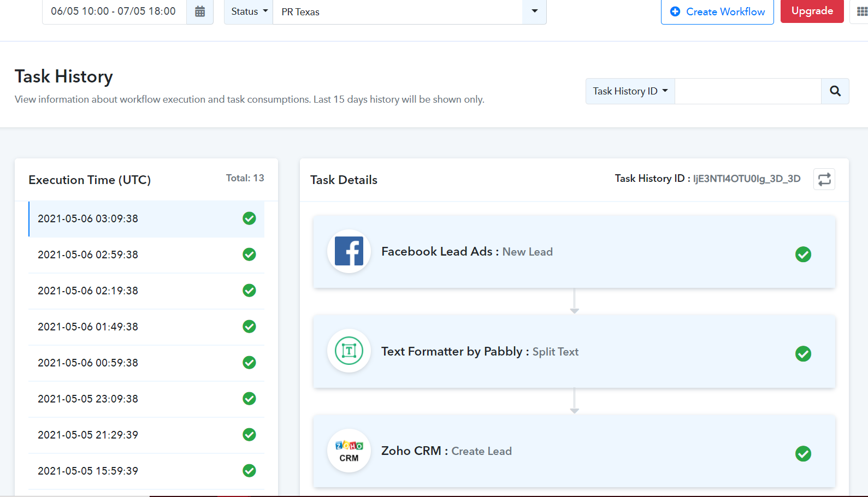Click green check for 23:09:38 execution
The image size is (868, 497).
pos(249,399)
